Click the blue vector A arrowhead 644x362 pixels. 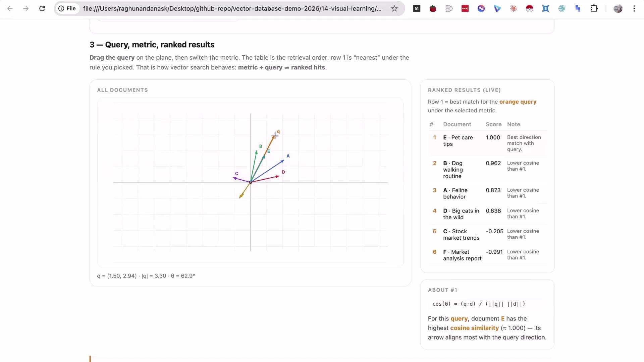[283, 161]
